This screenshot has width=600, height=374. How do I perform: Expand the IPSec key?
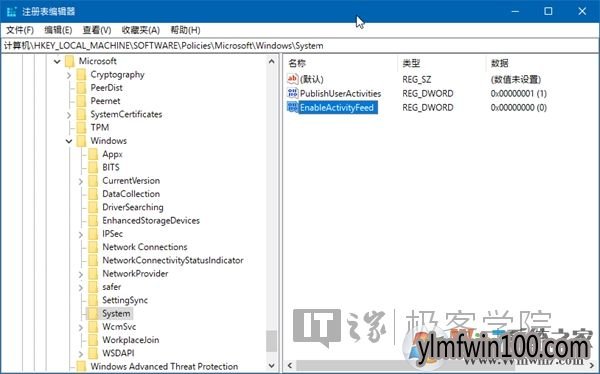81,234
